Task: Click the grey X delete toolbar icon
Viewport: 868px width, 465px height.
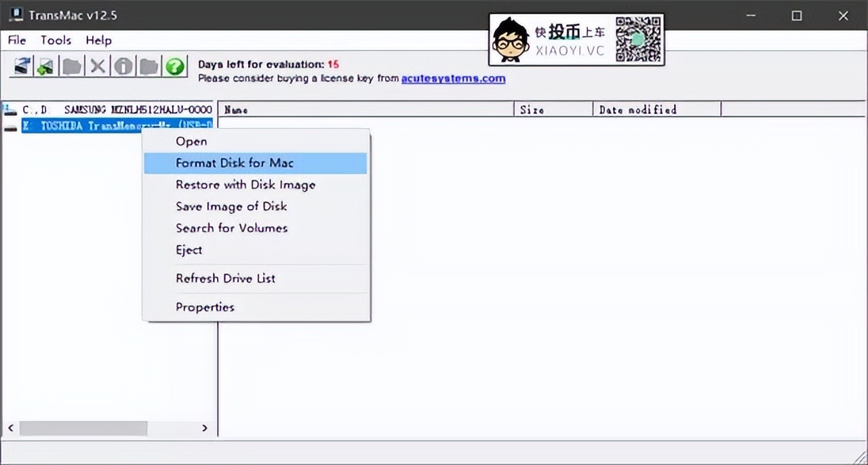Action: [98, 66]
